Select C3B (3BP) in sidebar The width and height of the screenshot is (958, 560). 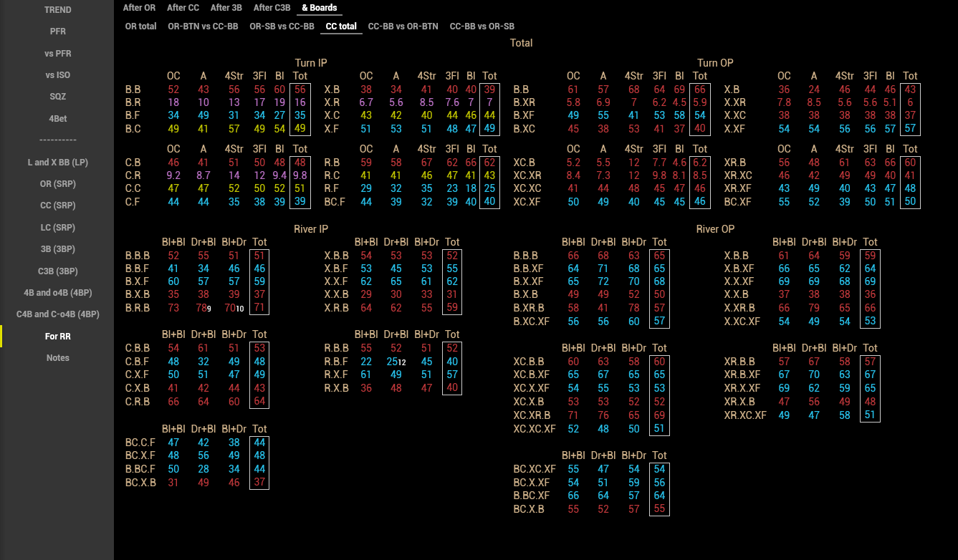pyautogui.click(x=57, y=271)
